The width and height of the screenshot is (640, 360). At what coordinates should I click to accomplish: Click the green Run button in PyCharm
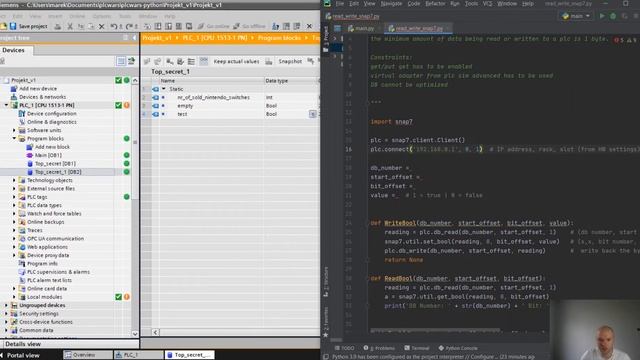(x=602, y=16)
